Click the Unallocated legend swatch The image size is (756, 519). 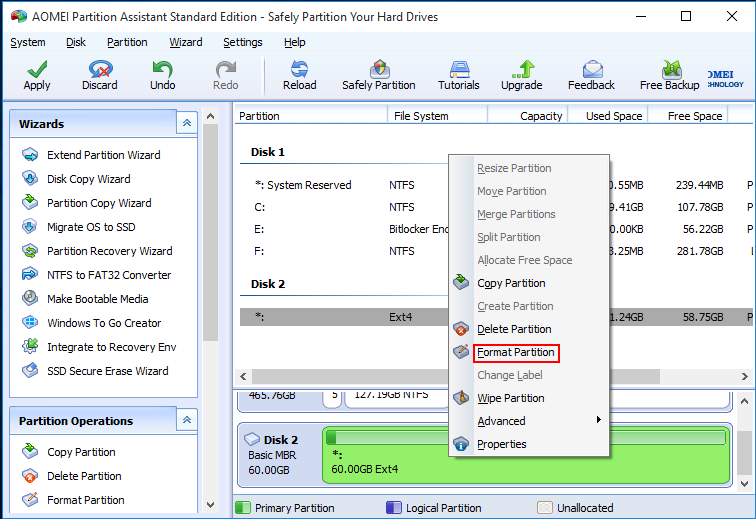click(x=545, y=508)
